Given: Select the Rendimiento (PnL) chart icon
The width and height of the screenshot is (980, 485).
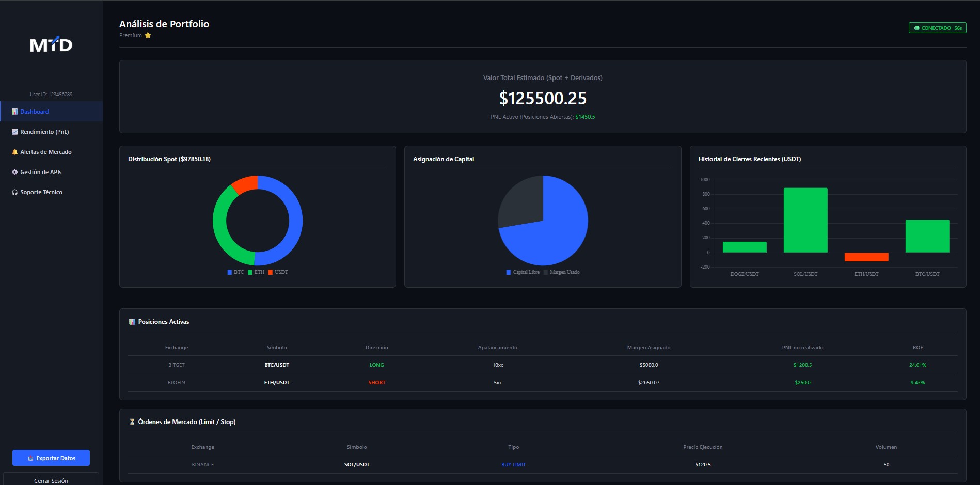Looking at the screenshot, I should coord(14,132).
